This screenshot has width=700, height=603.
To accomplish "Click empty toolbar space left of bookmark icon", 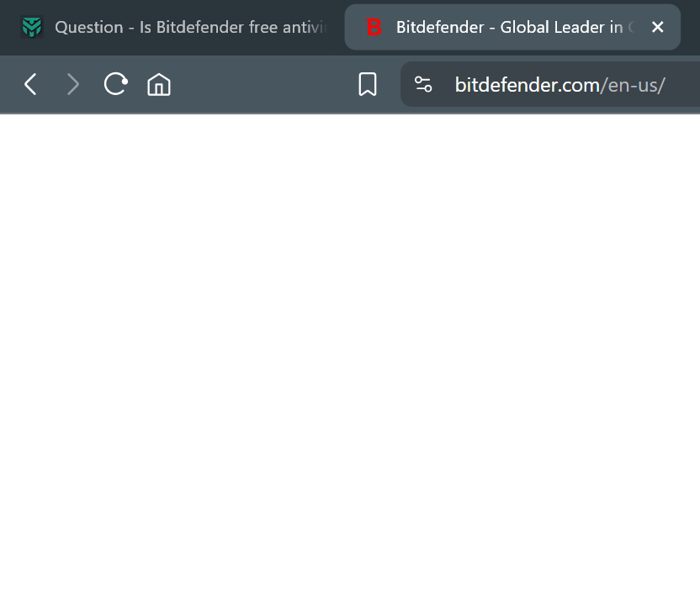I will coord(263,84).
